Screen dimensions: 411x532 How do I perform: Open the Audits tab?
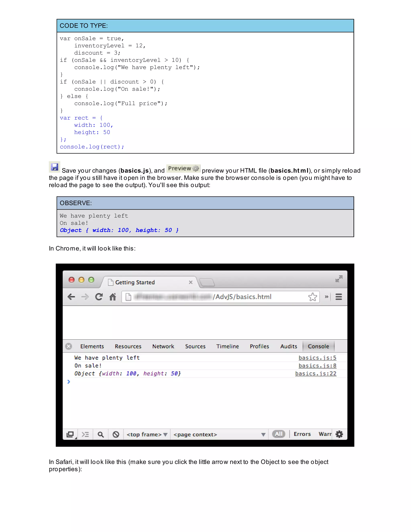click(x=289, y=346)
